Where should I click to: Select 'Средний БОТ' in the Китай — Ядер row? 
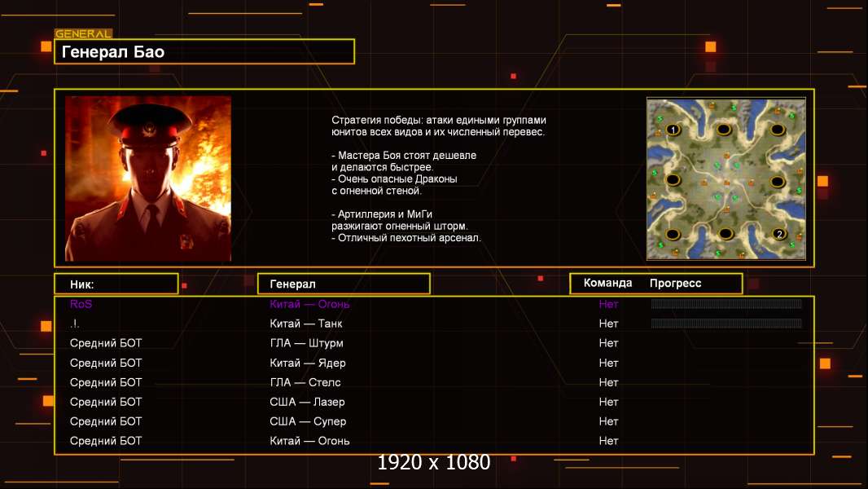point(106,363)
